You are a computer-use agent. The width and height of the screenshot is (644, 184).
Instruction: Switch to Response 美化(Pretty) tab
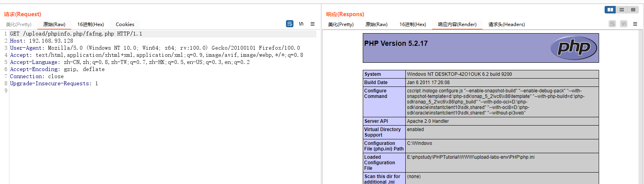341,24
